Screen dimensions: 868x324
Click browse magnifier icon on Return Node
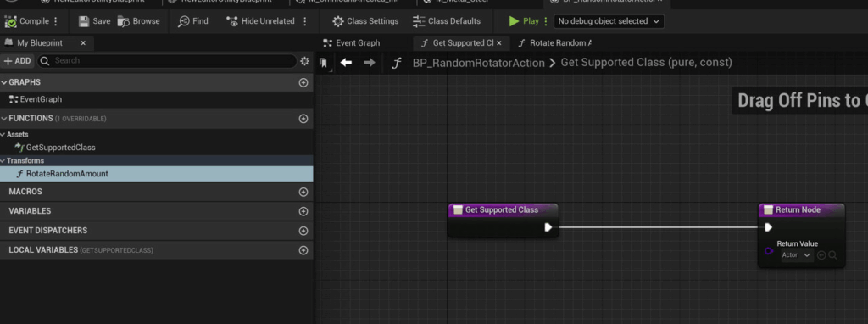[832, 255]
